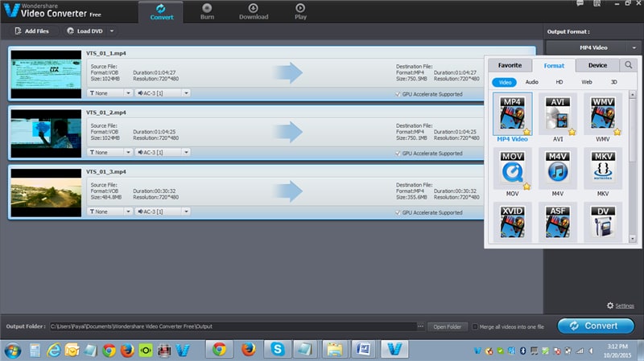
Task: Toggle GPU Accelerate for VTS_01_1.mp4
Action: [x=398, y=94]
